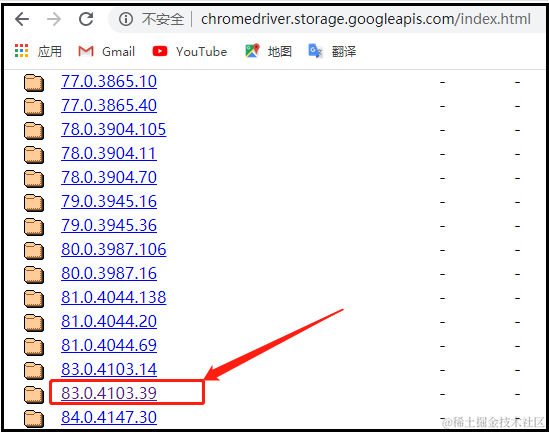Open folder link 78.0.3904.70
Screen dimensions: 549x433
(109, 177)
